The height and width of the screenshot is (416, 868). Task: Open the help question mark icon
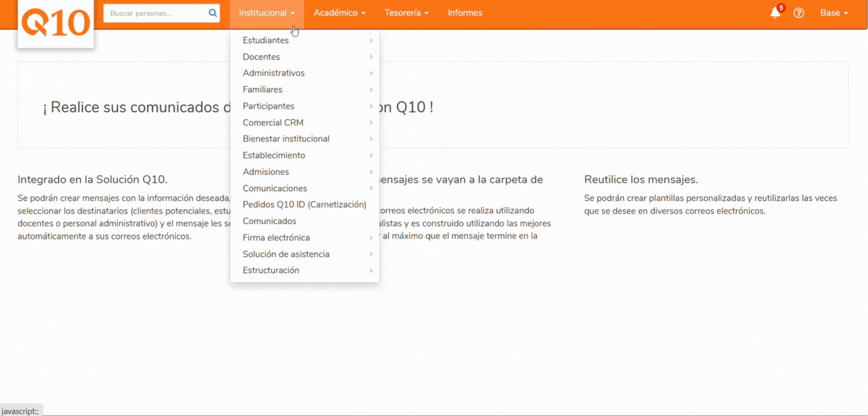click(x=799, y=13)
